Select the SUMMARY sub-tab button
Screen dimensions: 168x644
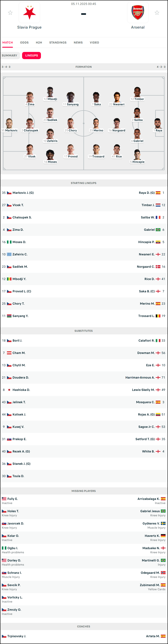tap(9, 55)
